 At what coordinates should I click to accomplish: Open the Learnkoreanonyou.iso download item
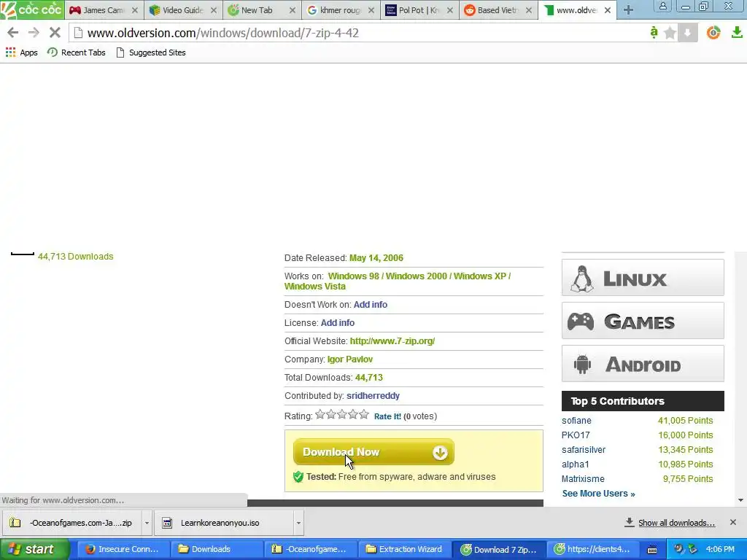[223, 523]
